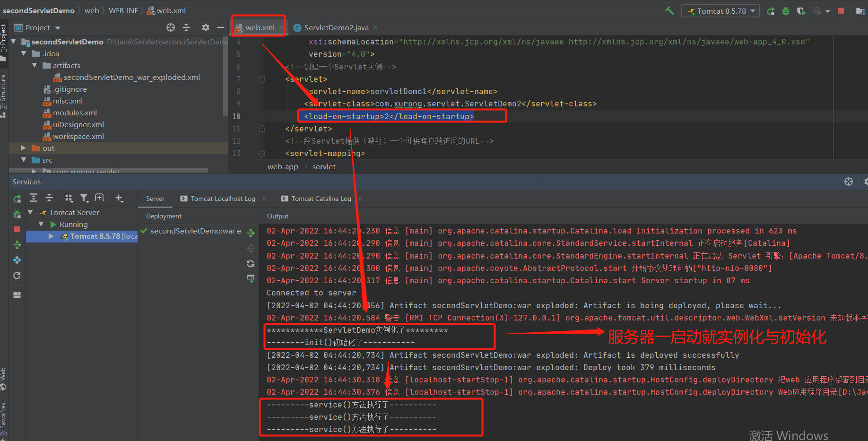The width and height of the screenshot is (868, 441).
Task: Click Deploy All icon in the Services sidebar
Action: coord(17,245)
